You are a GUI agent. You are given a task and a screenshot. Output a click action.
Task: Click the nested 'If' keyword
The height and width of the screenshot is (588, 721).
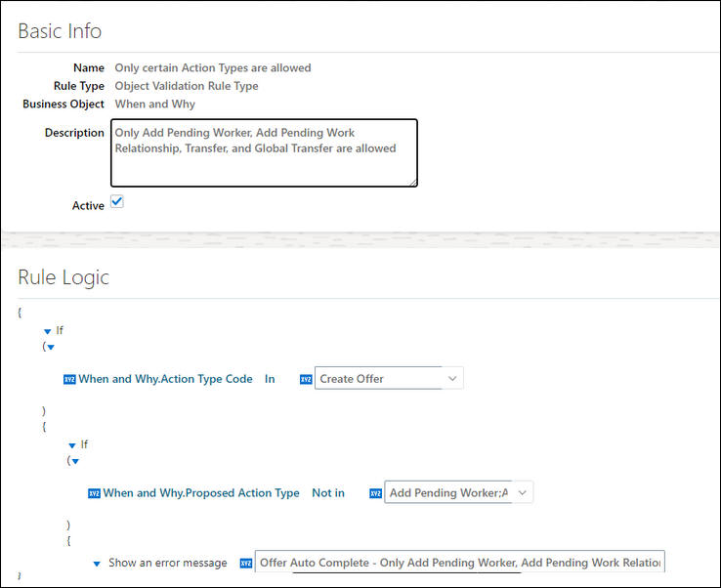click(84, 444)
